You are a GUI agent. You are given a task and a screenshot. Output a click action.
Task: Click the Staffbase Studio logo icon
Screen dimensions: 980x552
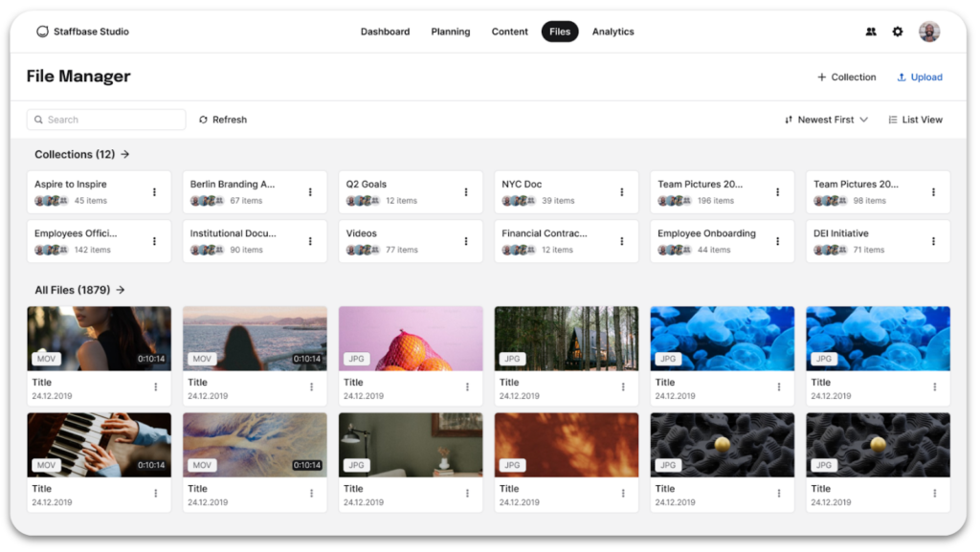42,31
